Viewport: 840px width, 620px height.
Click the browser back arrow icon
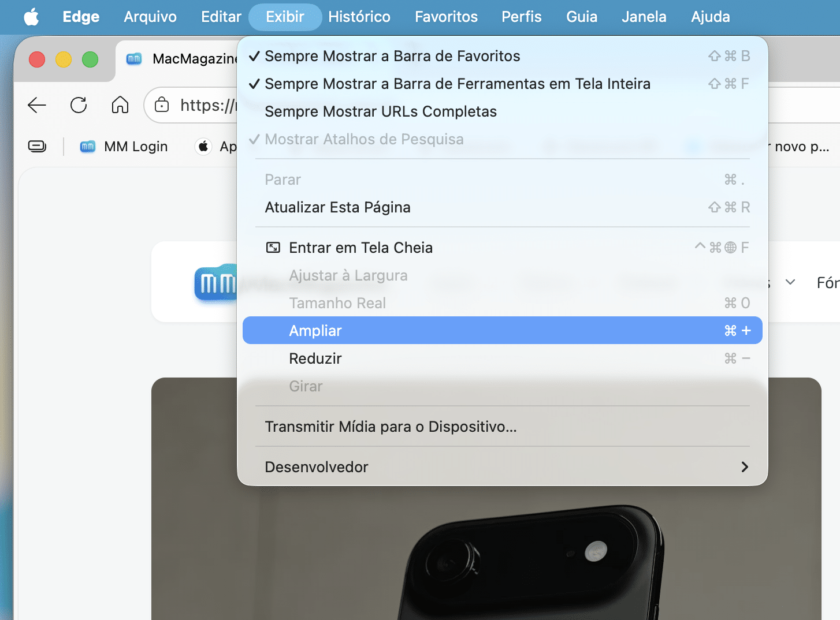click(37, 105)
